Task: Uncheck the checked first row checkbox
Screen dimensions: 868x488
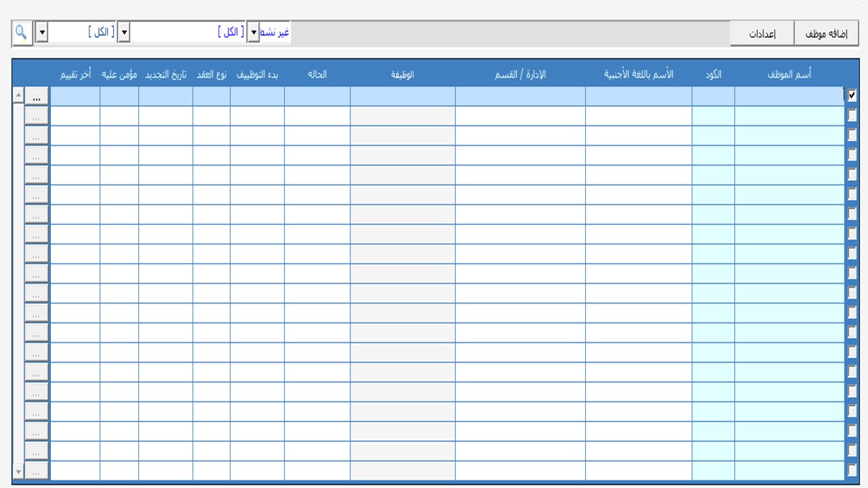Action: pos(852,96)
